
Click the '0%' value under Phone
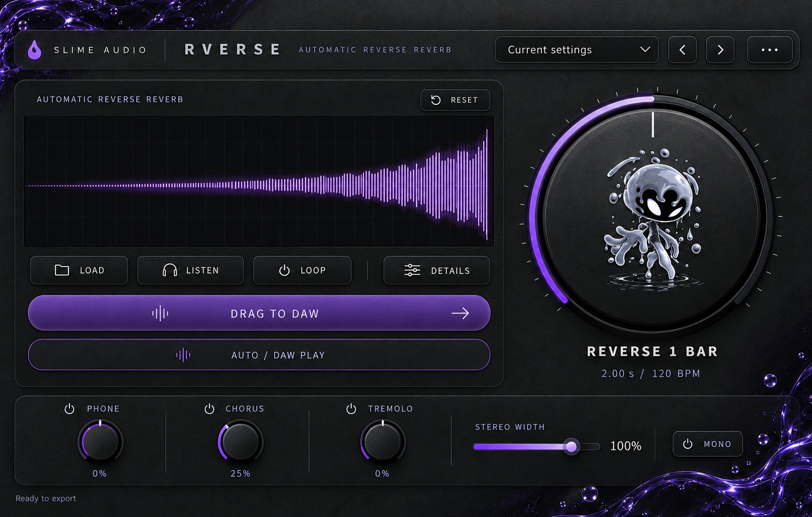[100, 474]
